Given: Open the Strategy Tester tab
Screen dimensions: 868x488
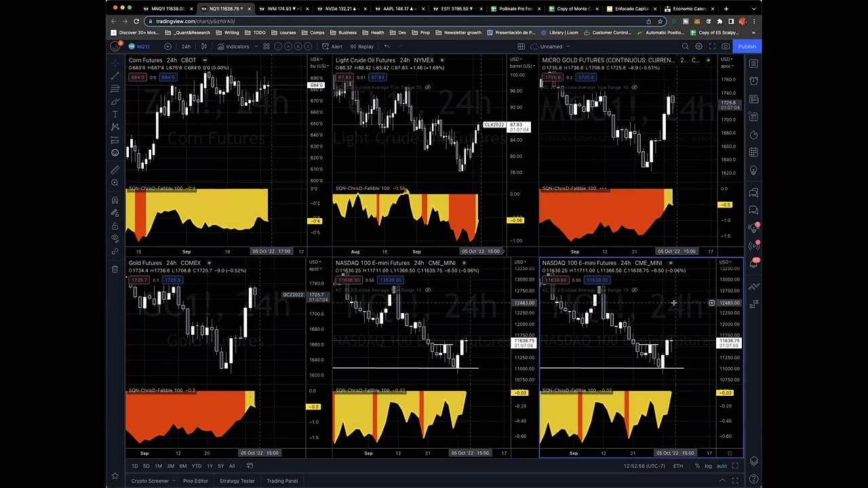Looking at the screenshot, I should point(237,481).
